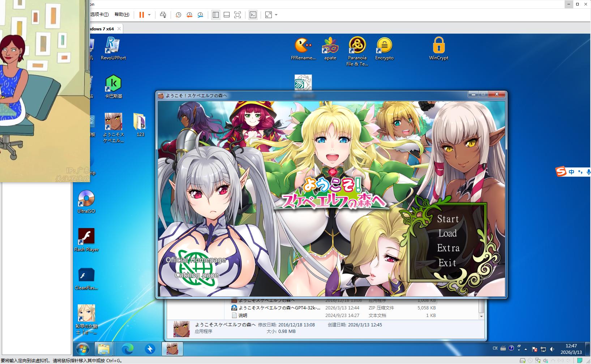Open the Official Homepage link
Viewport: 591px width, 364px height.
tap(196, 260)
